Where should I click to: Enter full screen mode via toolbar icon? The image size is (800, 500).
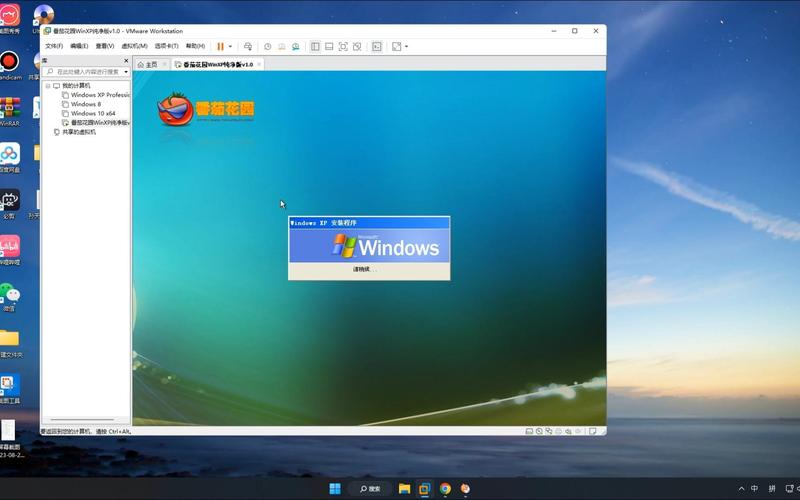pyautogui.click(x=343, y=46)
